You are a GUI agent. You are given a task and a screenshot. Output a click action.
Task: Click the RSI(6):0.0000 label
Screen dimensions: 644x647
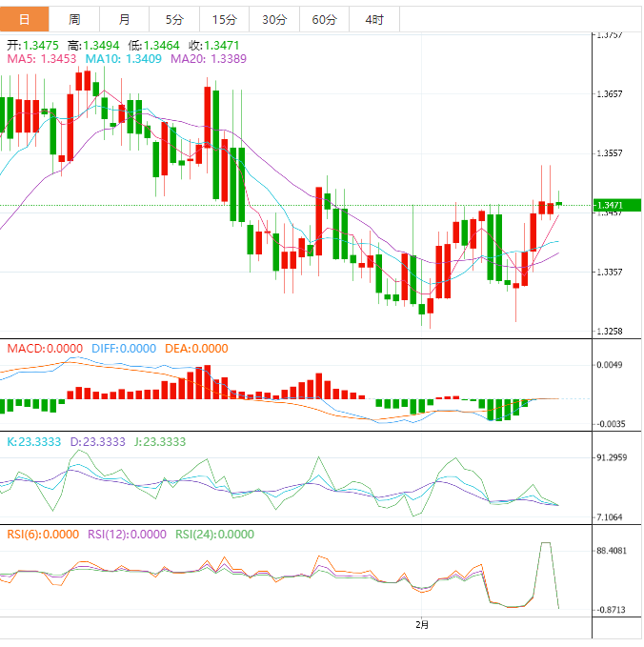click(x=43, y=535)
